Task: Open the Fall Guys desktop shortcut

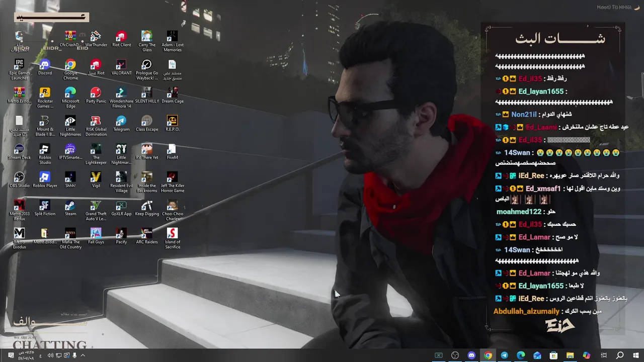Action: 96,236
